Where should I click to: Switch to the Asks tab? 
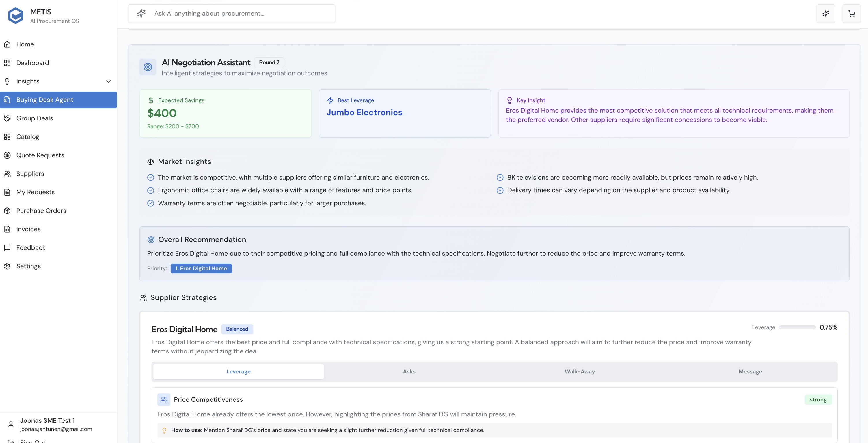(409, 372)
